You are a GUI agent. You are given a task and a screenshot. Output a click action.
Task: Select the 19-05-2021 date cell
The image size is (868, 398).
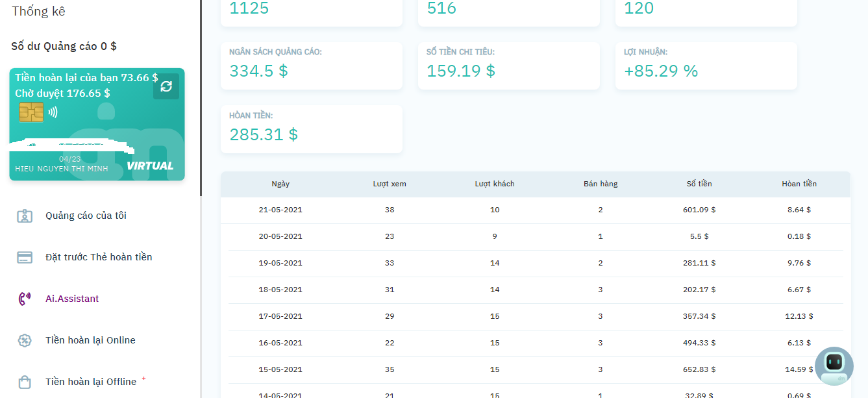click(280, 263)
